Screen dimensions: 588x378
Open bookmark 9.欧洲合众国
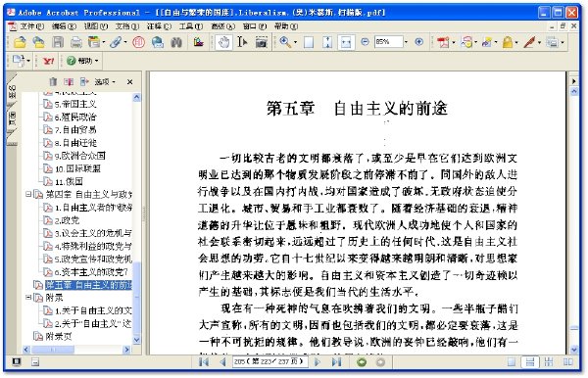(80, 156)
